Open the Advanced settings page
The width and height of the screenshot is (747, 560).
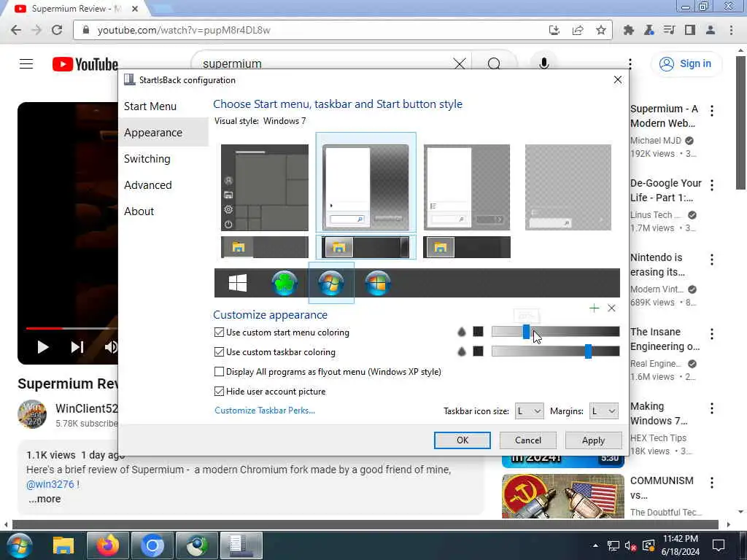coord(147,184)
